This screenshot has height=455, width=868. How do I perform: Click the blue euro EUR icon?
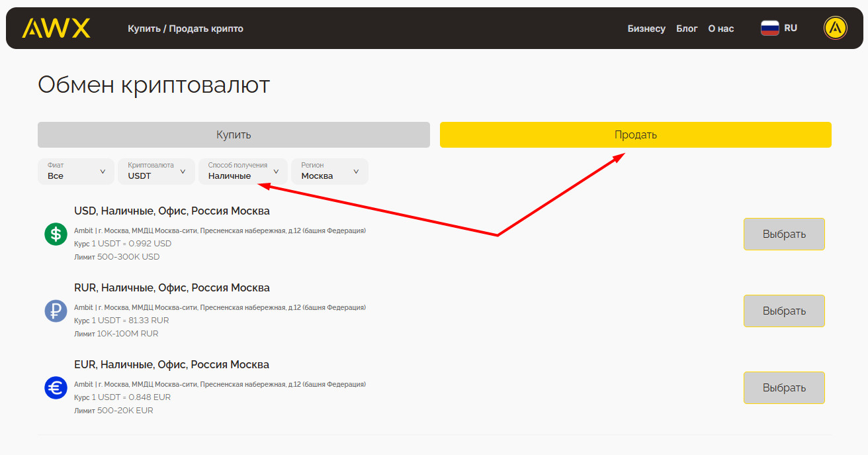56,387
